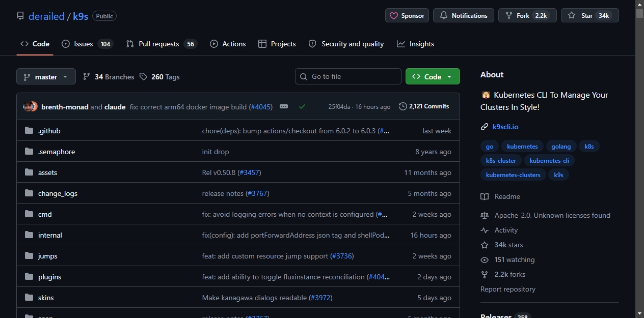Open the Projects tab
The height and width of the screenshot is (318, 644).
pyautogui.click(x=277, y=44)
